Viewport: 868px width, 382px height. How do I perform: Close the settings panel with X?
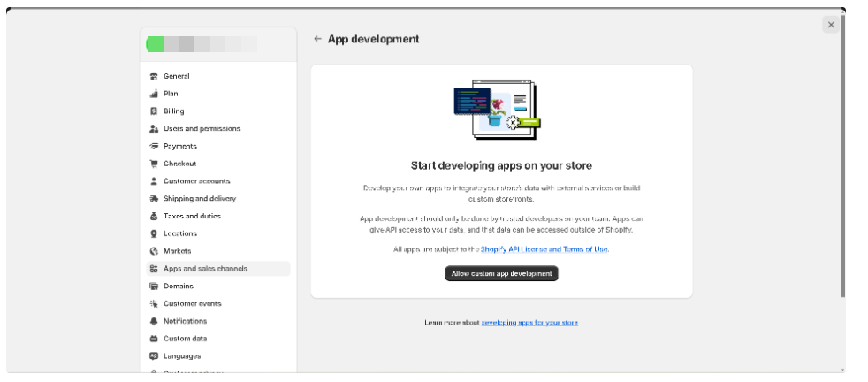click(830, 25)
